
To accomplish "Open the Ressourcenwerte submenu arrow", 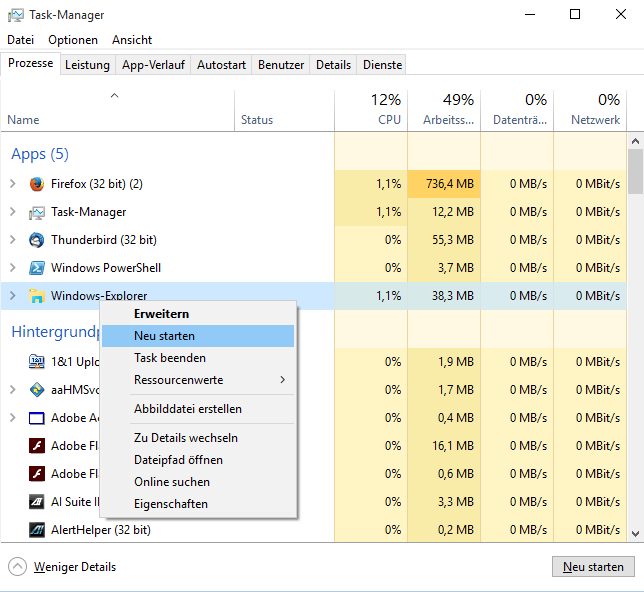I will click(x=283, y=380).
